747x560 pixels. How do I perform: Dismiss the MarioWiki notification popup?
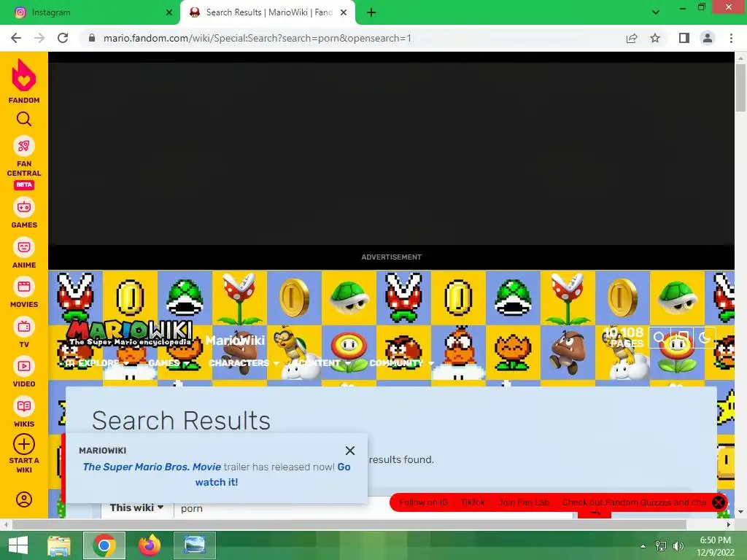[350, 451]
